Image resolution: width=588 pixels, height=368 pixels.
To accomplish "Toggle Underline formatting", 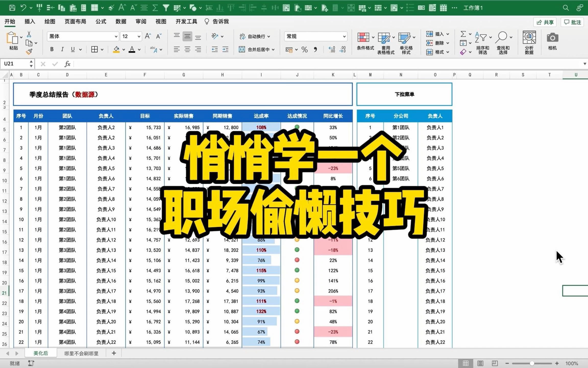I will pyautogui.click(x=73, y=49).
